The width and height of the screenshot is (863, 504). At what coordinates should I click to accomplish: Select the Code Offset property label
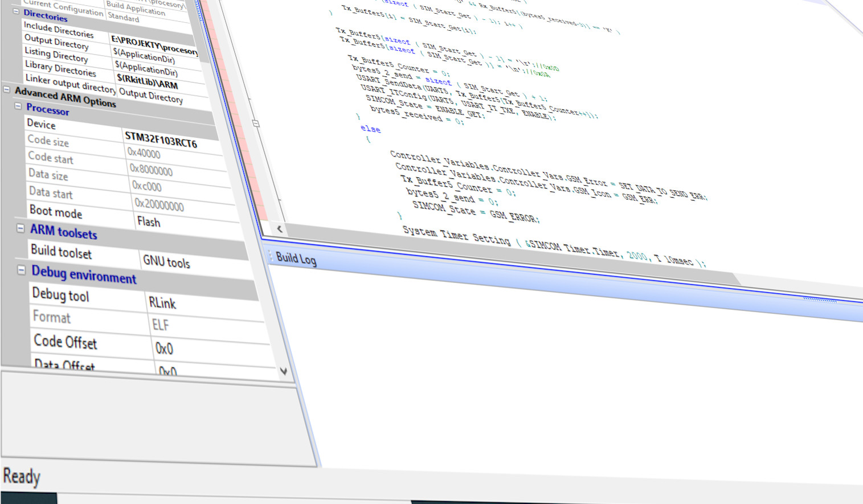[66, 341]
